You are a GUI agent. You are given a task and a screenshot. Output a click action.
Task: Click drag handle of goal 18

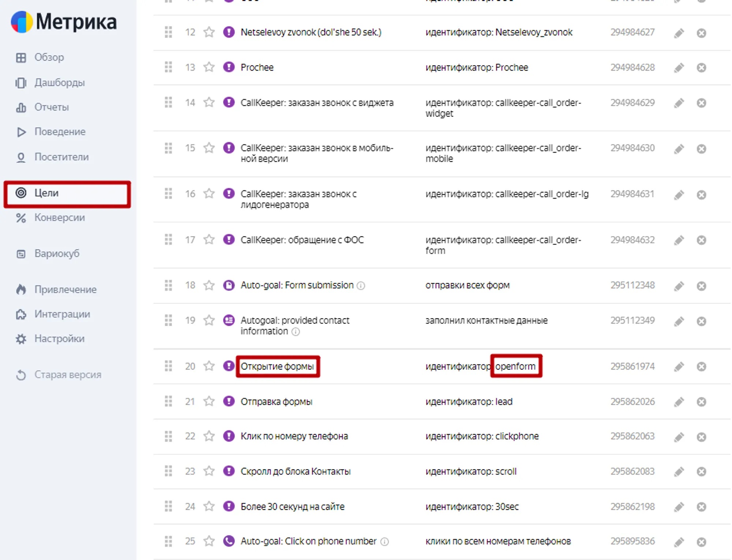(168, 285)
